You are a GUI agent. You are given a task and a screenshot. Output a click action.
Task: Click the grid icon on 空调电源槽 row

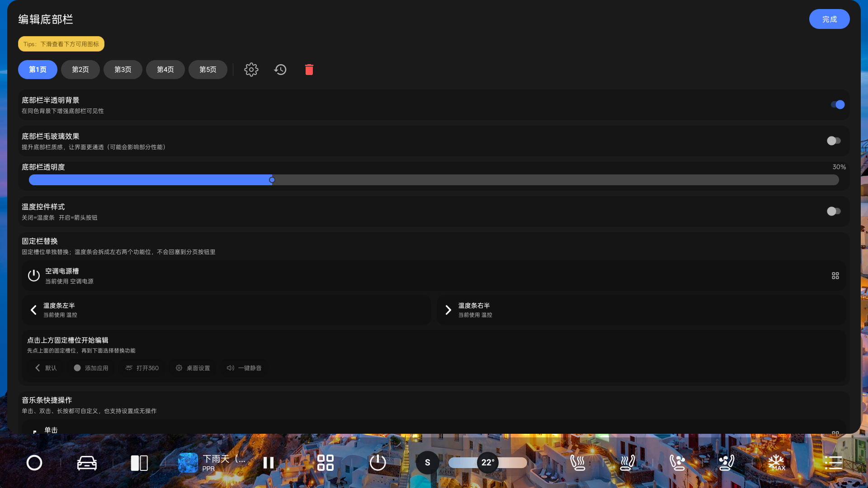(835, 276)
